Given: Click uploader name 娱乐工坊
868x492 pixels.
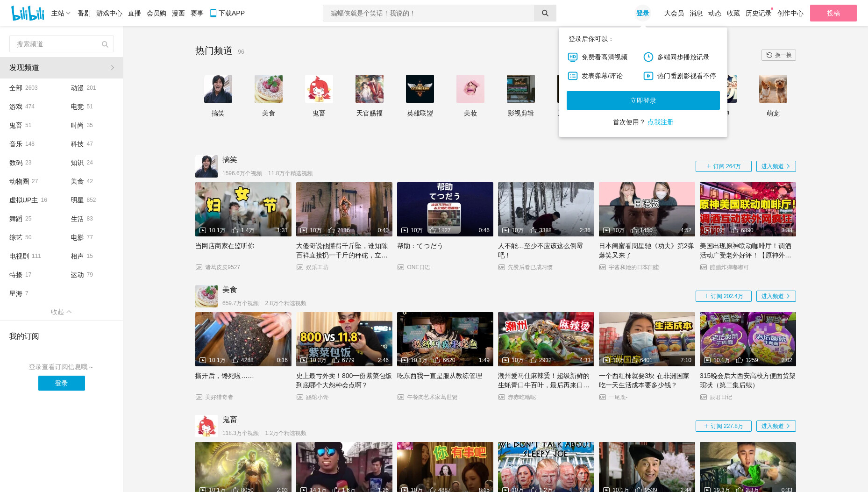Looking at the screenshot, I should [x=317, y=267].
